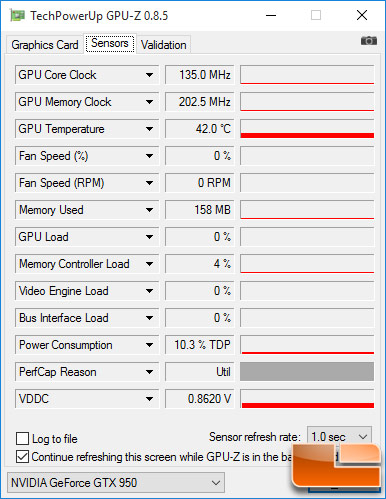
Task: Open the GPU Core Clock sensor dropdown
Action: 149,75
